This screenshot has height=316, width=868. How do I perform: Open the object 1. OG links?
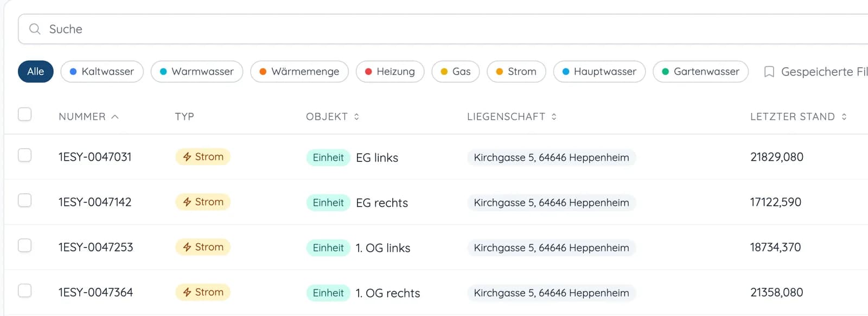tap(383, 248)
